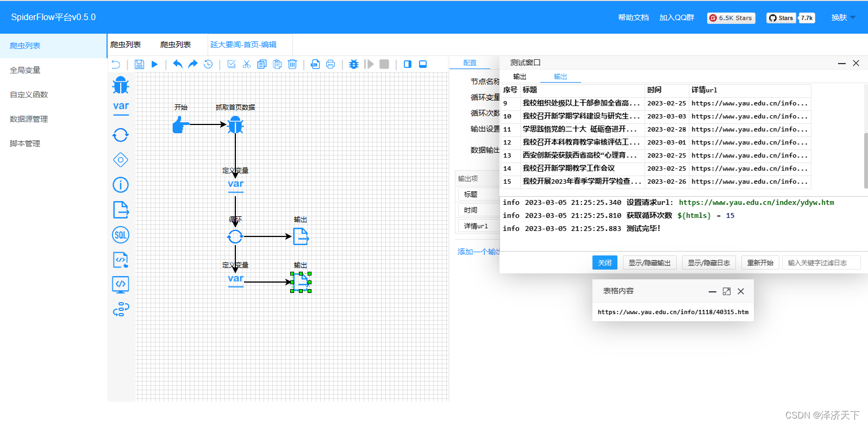The height and width of the screenshot is (425, 868).
Task: Redo the last edit
Action: pos(193,64)
